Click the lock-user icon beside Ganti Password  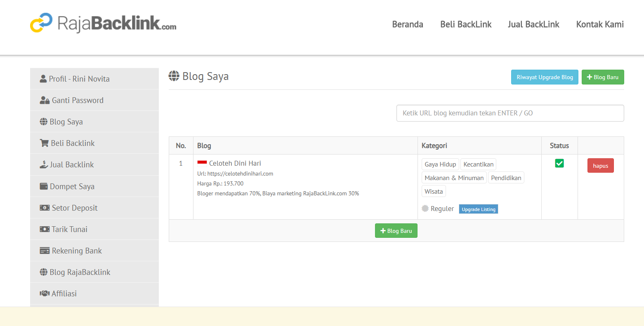[45, 100]
